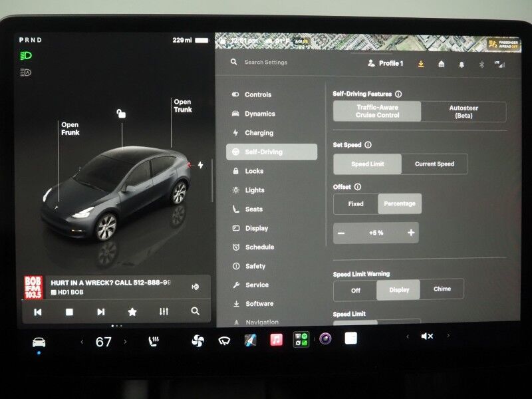Open the white notes app icon

(x=351, y=338)
